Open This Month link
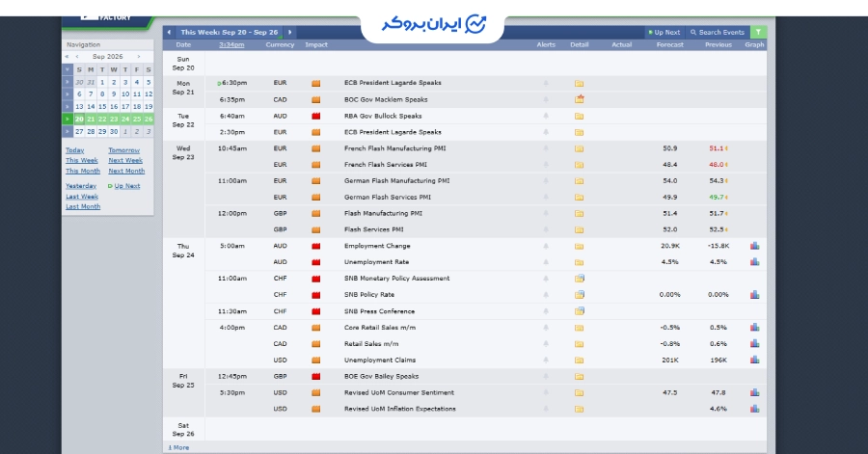The image size is (868, 454). pyautogui.click(x=83, y=171)
